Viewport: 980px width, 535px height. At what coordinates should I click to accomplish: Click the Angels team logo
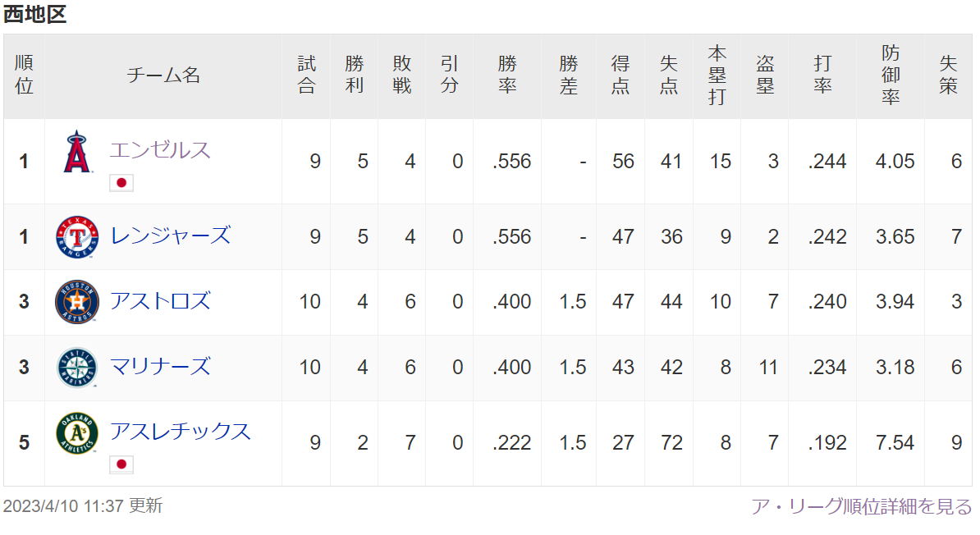coord(77,152)
